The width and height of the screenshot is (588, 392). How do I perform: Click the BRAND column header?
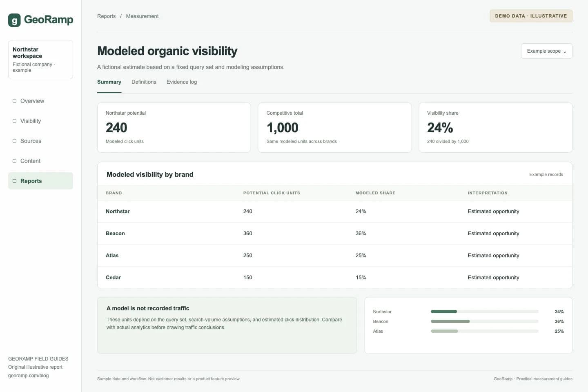pos(114,193)
